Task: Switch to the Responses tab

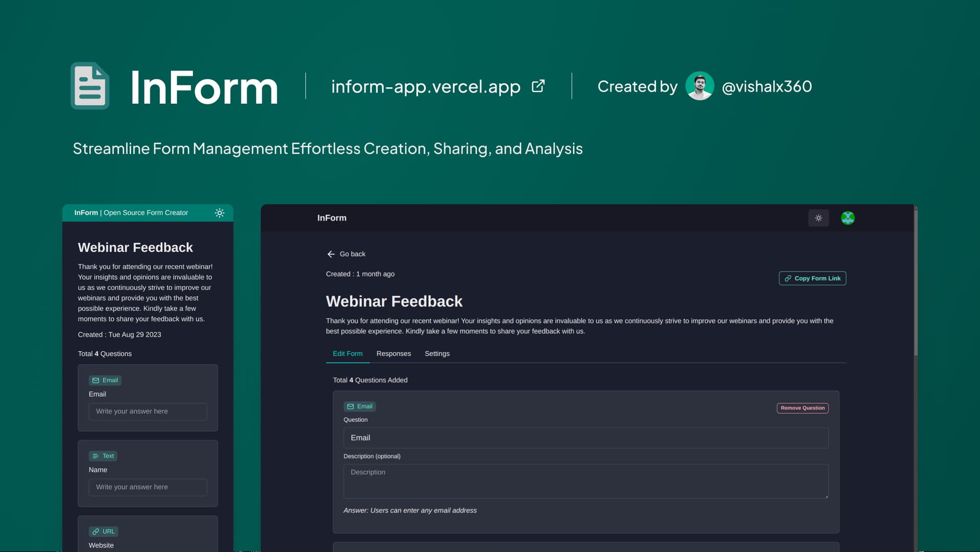Action: (x=394, y=353)
